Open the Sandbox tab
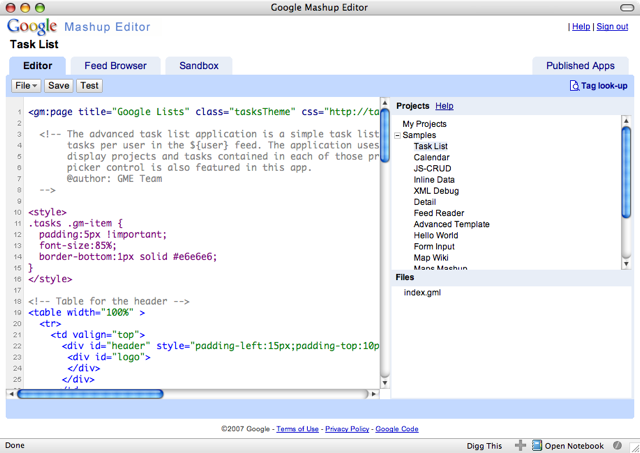 click(199, 66)
